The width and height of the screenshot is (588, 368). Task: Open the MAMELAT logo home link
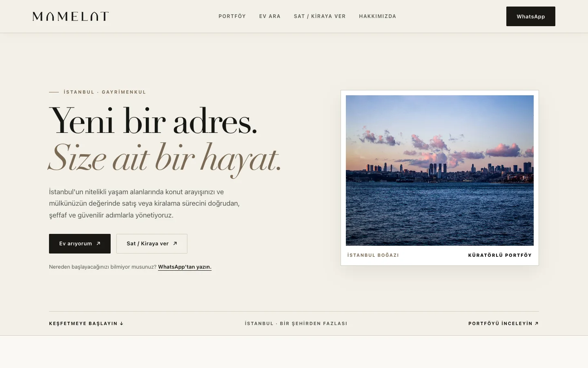point(71,16)
